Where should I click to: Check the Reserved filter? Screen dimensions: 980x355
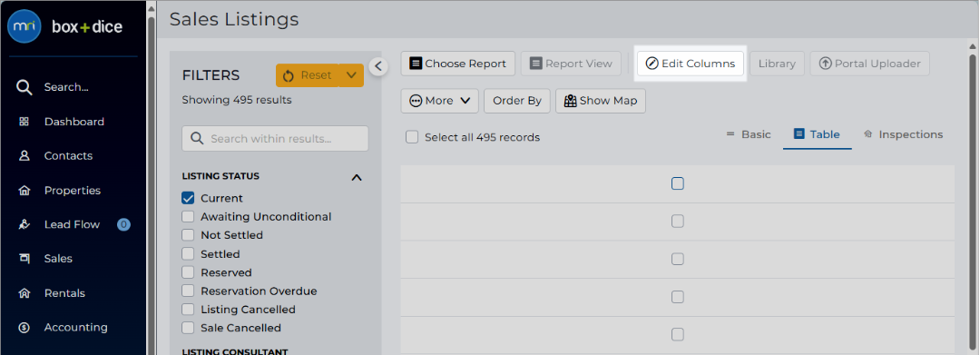[188, 272]
